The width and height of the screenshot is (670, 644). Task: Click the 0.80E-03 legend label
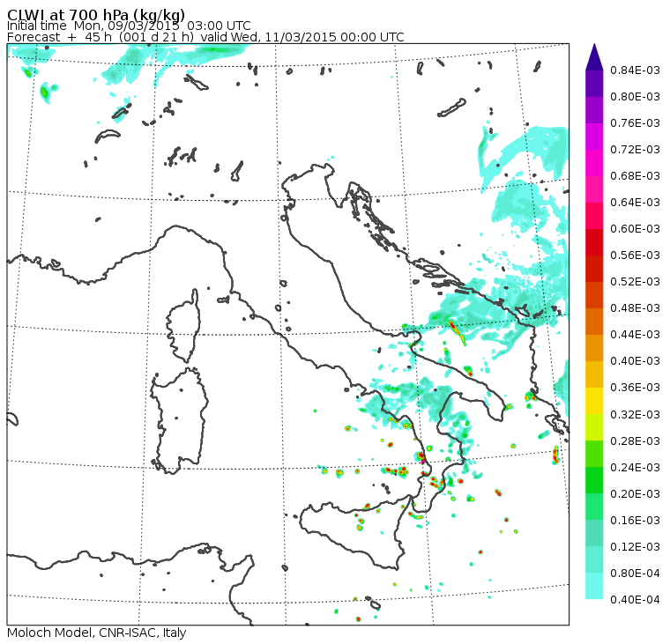click(x=635, y=97)
